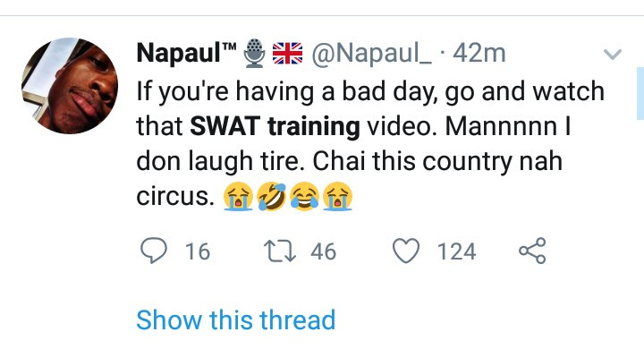Viewport: 644px width, 349px height.
Task: Like the tweet with the heart icon
Action: [406, 251]
